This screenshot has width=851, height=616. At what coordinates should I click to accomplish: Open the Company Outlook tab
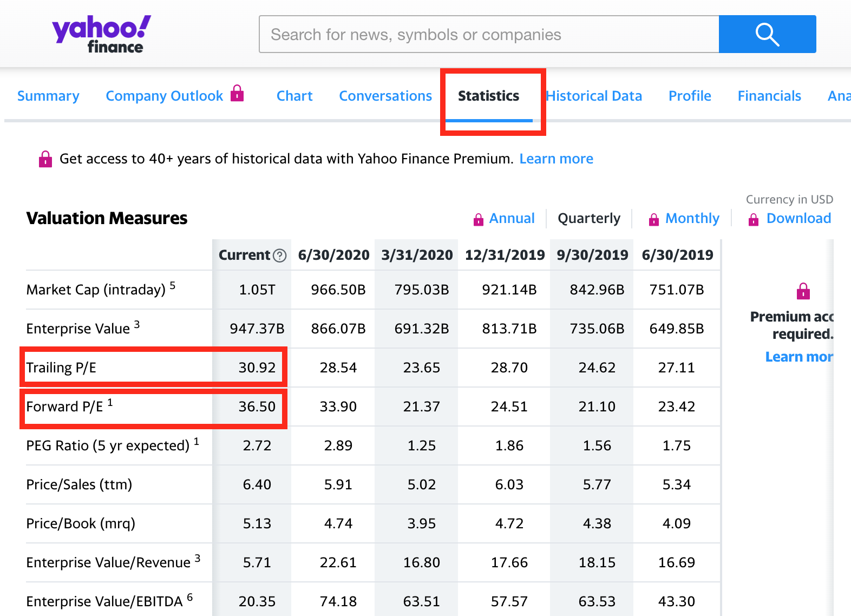[x=164, y=96]
